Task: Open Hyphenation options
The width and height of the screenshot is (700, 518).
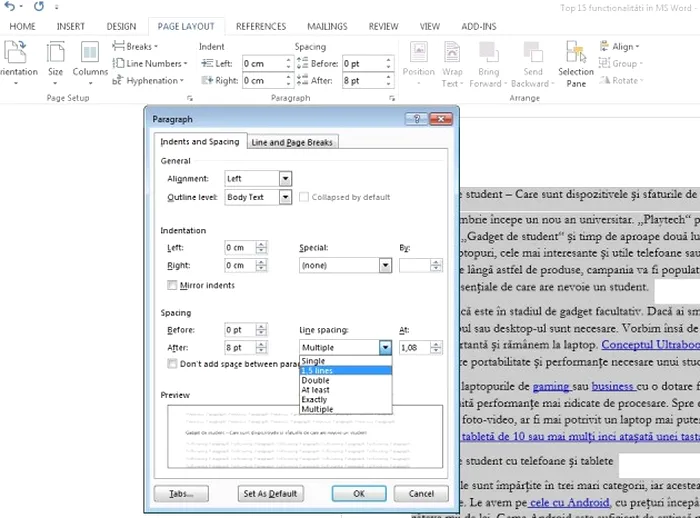Action: click(148, 80)
